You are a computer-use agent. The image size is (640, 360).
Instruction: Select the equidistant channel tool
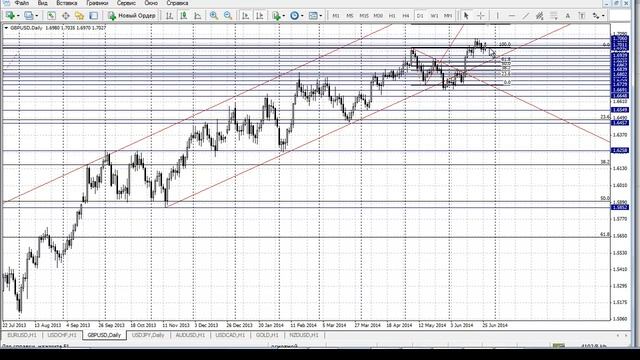coord(540,16)
